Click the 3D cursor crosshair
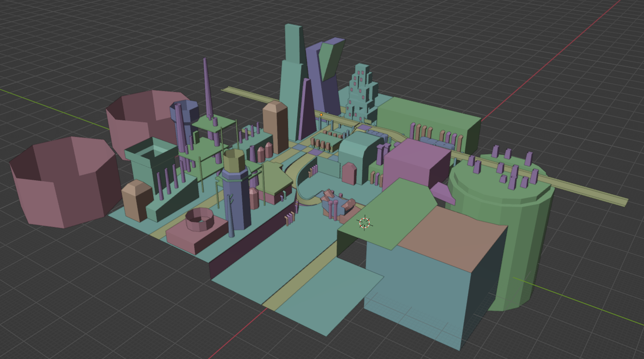The image size is (644, 359). tap(365, 222)
